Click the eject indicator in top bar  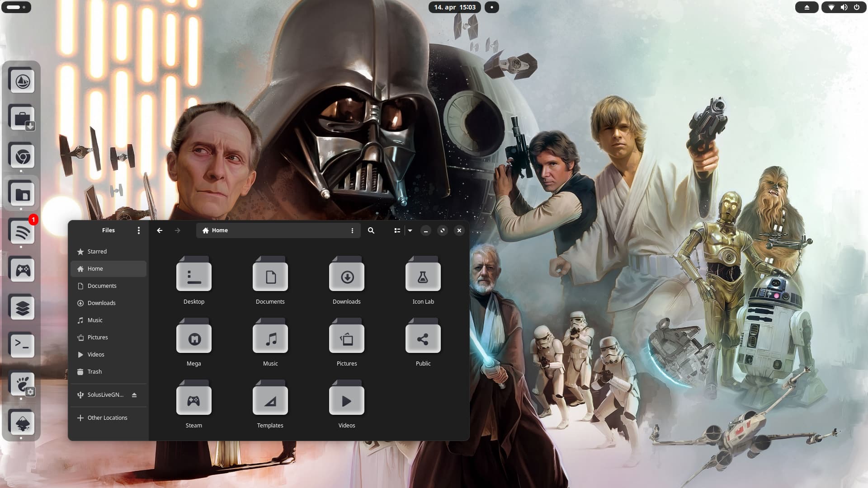[x=807, y=7]
